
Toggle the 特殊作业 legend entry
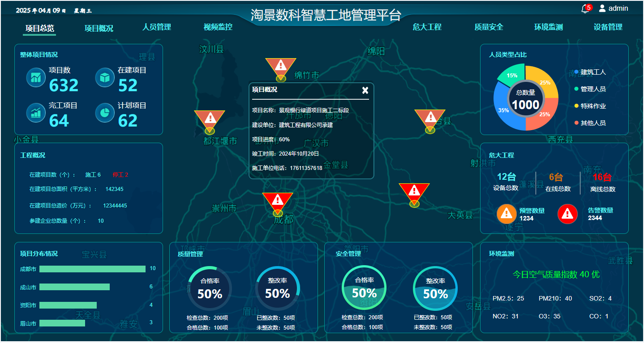590,106
